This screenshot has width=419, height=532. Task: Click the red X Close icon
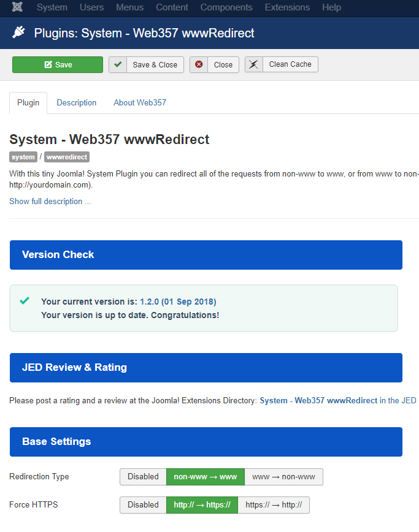199,64
